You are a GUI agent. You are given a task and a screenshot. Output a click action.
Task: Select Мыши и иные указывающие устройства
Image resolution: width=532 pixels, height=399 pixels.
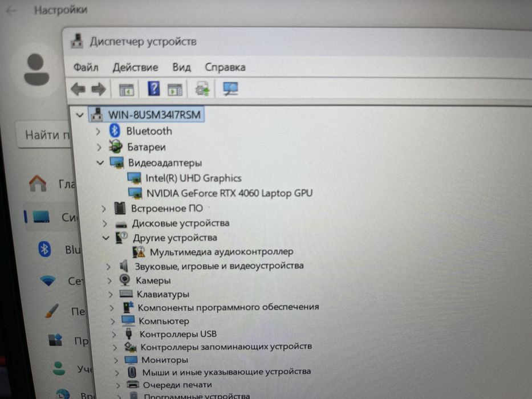point(226,372)
